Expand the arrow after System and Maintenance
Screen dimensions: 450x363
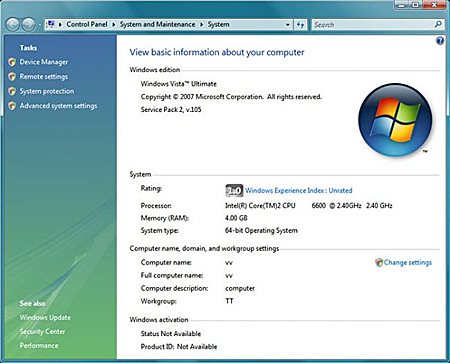pyautogui.click(x=201, y=25)
